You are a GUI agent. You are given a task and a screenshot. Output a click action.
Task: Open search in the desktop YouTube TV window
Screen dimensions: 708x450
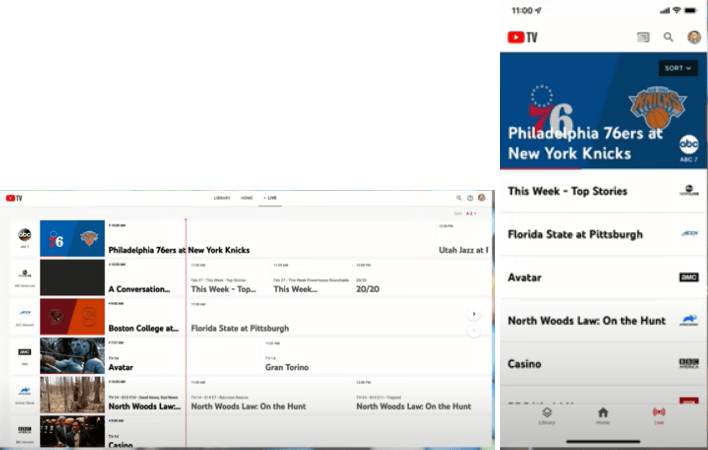pos(459,198)
